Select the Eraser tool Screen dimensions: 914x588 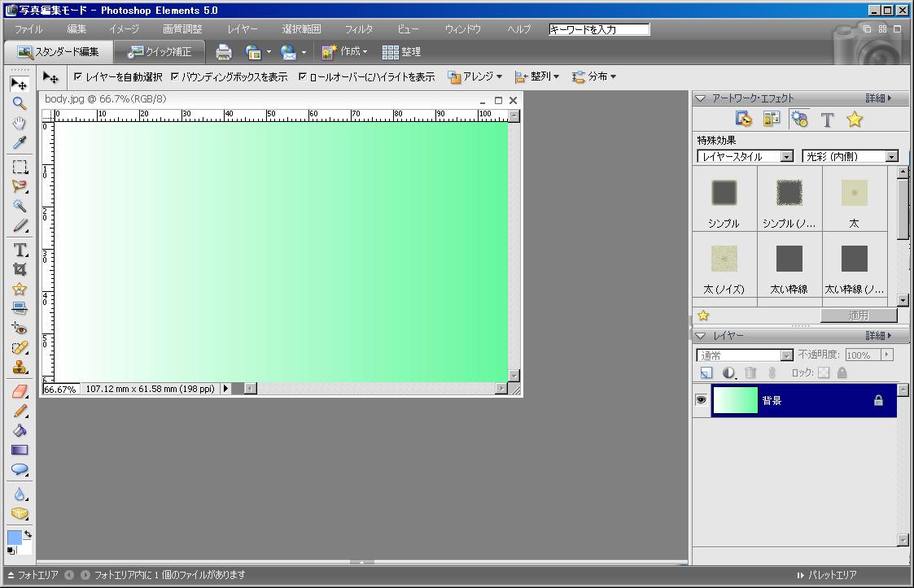pyautogui.click(x=20, y=391)
